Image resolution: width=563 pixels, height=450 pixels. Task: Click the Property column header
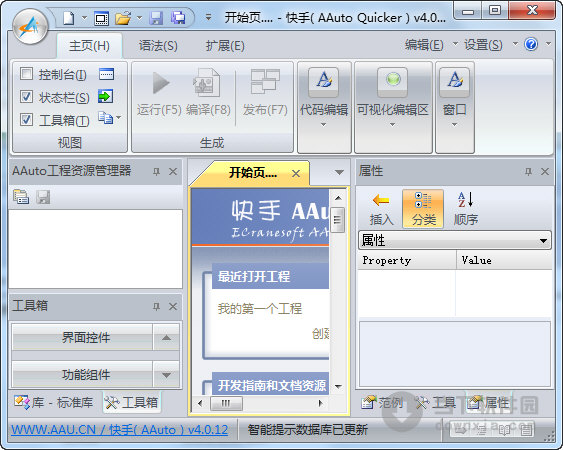(x=407, y=260)
